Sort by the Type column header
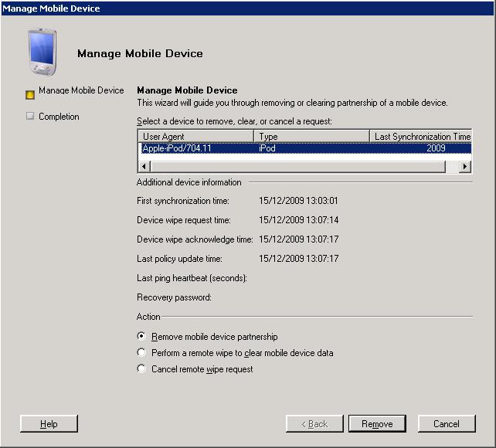 point(311,137)
